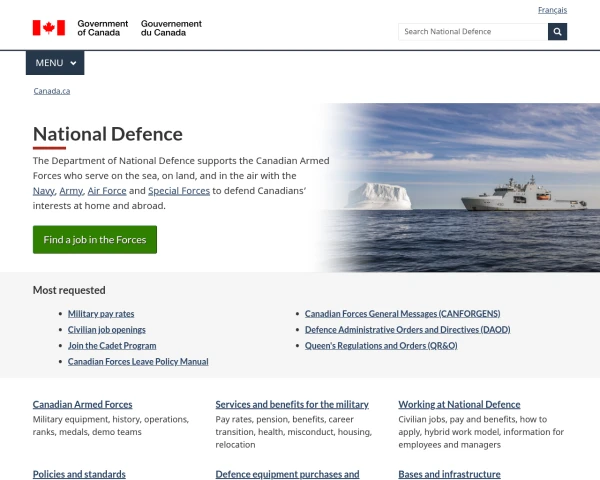
Task: Click Find a job in the Forces
Action: pos(95,240)
